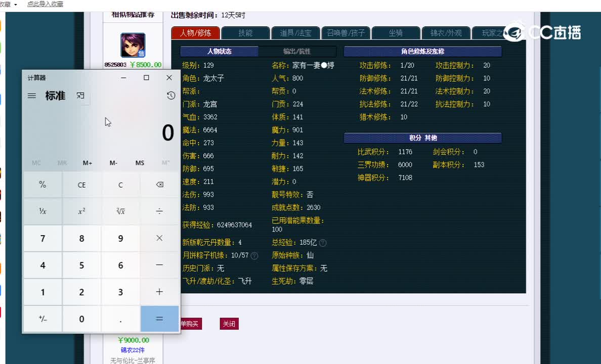Click the plus key in calculator
This screenshot has height=364, width=601.
point(159,292)
